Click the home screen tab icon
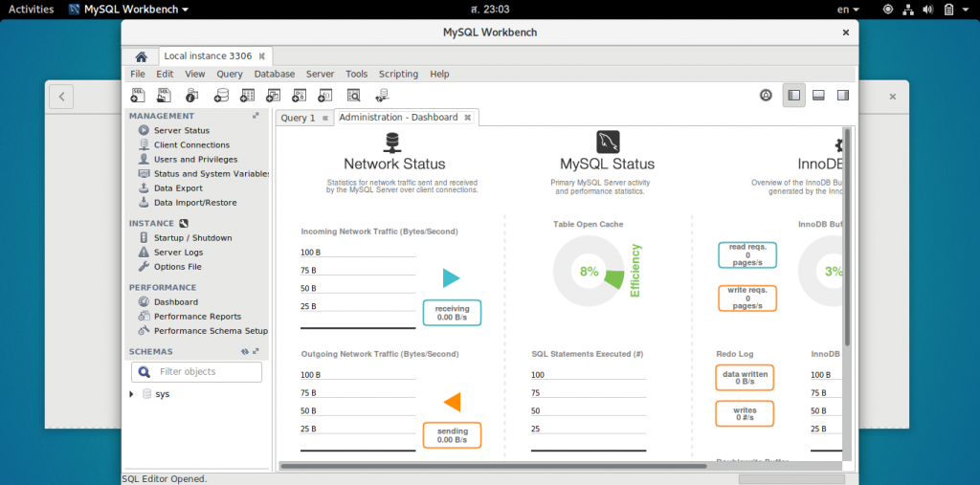 pos(142,56)
